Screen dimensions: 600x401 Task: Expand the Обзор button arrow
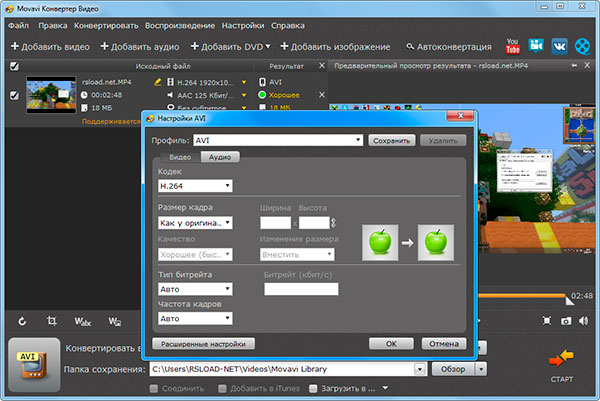pyautogui.click(x=481, y=369)
